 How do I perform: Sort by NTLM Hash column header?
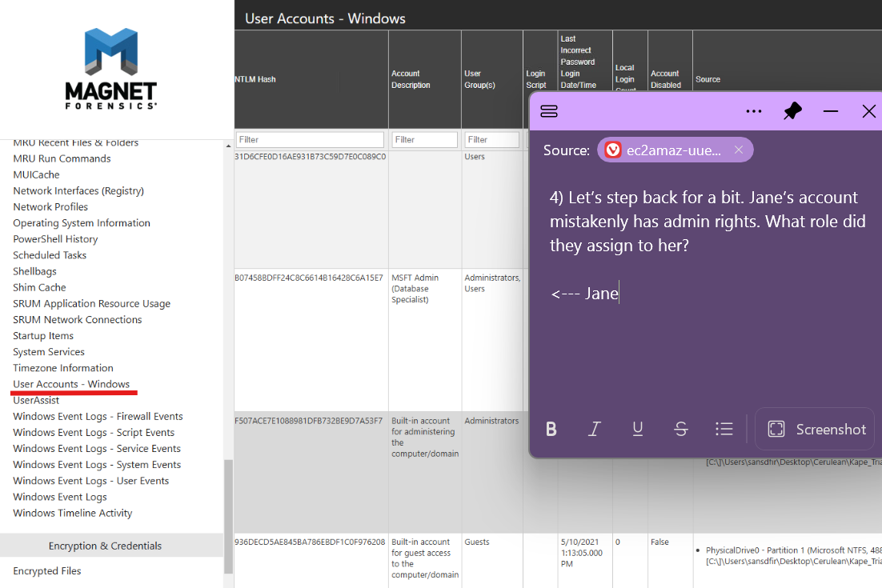[x=255, y=79]
